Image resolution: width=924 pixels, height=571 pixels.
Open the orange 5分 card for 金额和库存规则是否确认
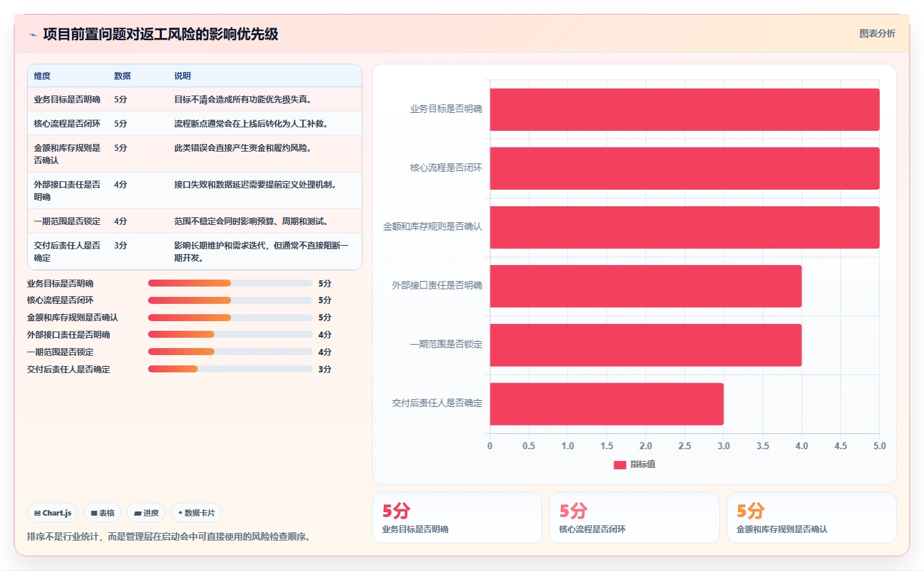point(812,518)
